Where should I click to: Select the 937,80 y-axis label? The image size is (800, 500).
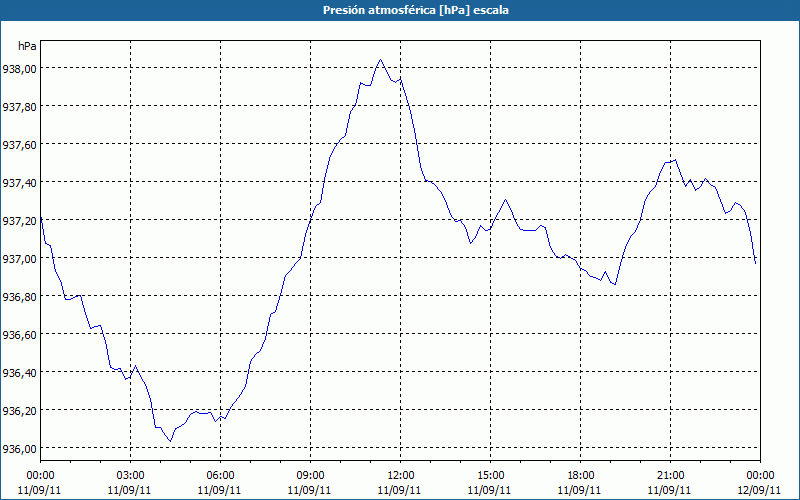(x=19, y=106)
